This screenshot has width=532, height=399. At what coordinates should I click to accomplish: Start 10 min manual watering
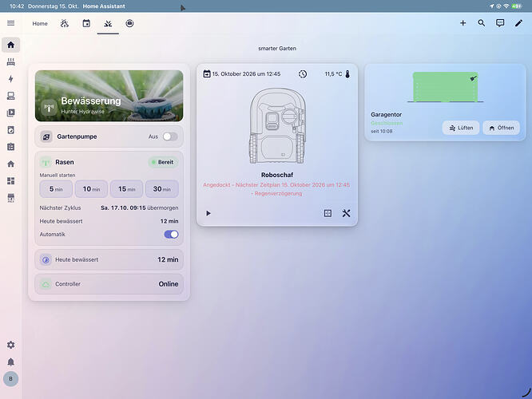(x=91, y=189)
